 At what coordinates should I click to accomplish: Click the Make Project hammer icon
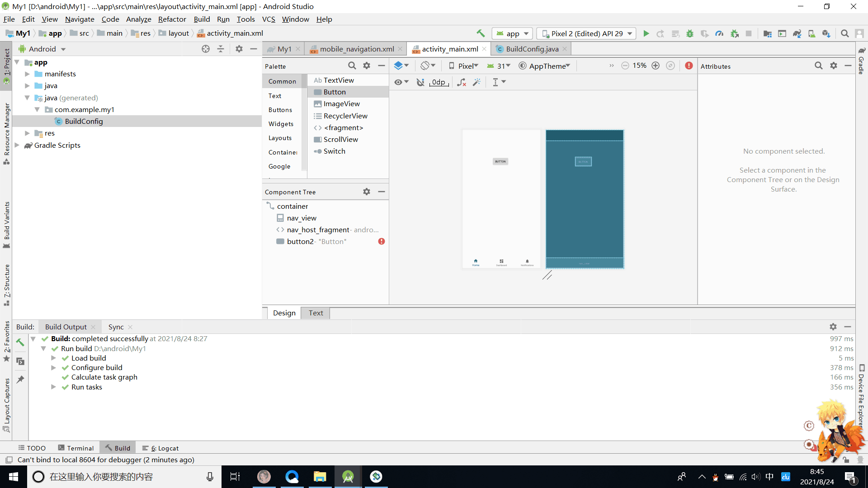[481, 33]
